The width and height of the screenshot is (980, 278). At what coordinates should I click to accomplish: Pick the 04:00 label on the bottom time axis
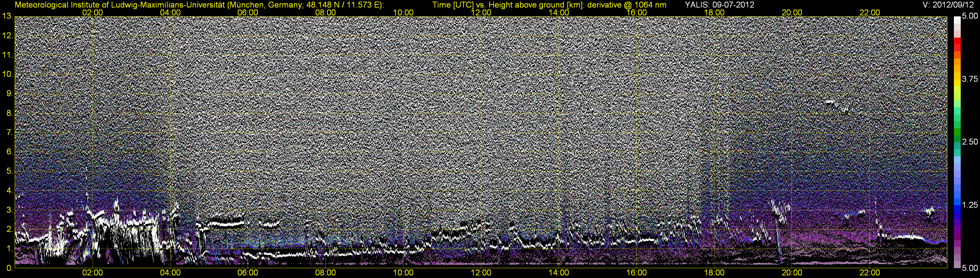(x=170, y=273)
